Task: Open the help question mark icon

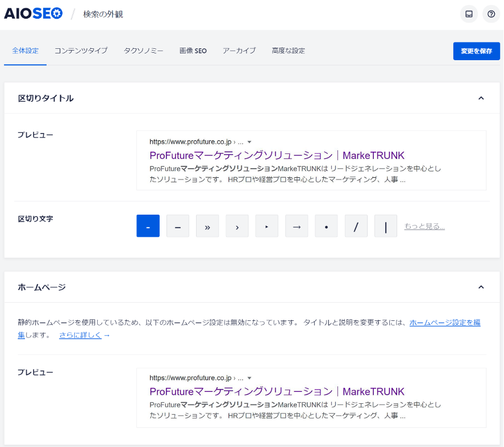Action: pyautogui.click(x=491, y=14)
